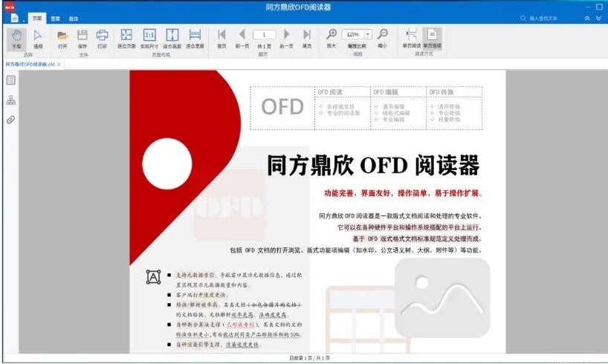Close the 同方鼎欣OFD阅读器.ofd document tab
The image size is (608, 364).
coord(59,65)
